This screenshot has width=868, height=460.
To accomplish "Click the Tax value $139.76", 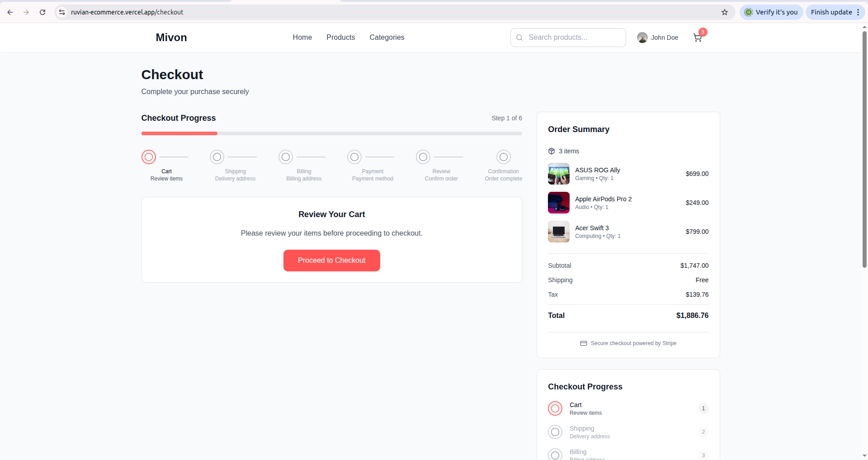I will coord(697,294).
